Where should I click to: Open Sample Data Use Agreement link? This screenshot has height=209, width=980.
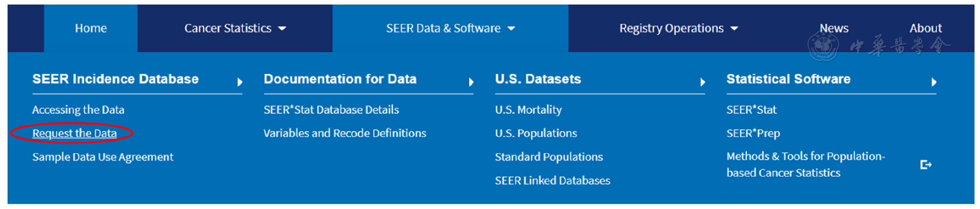coord(103,157)
